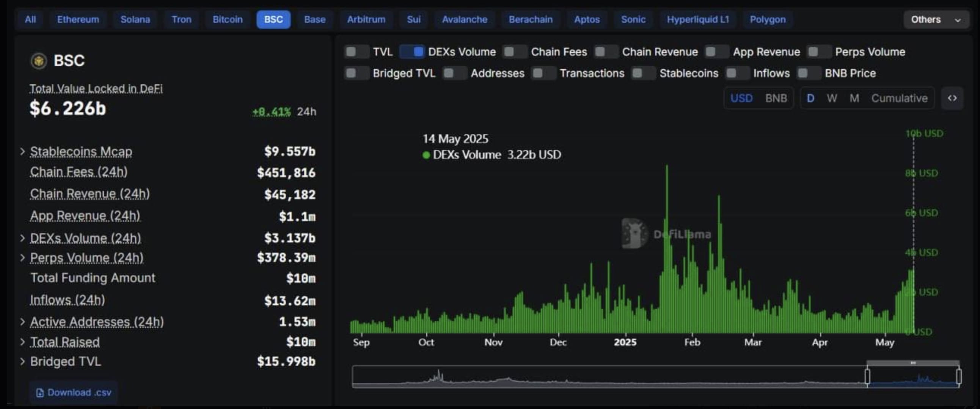Click the BSC chain logo icon

(x=38, y=61)
